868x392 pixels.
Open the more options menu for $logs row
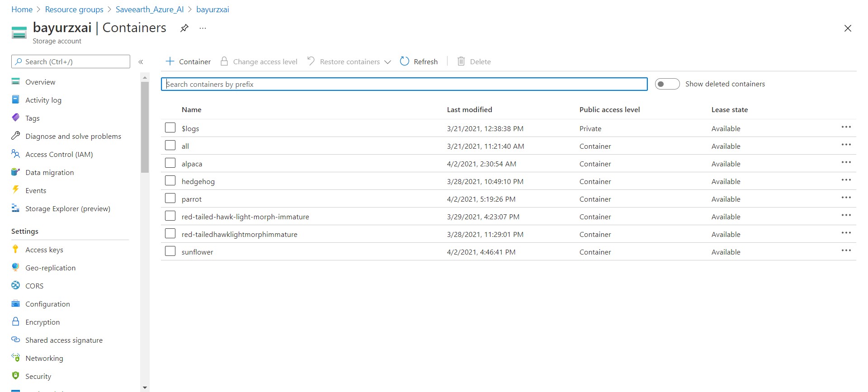(x=846, y=127)
